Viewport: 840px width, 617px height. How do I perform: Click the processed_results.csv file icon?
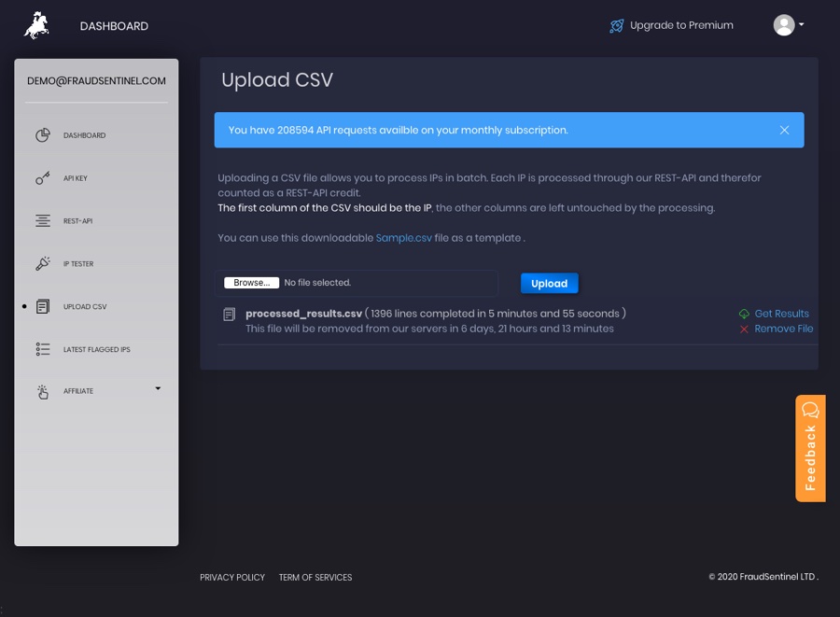230,315
